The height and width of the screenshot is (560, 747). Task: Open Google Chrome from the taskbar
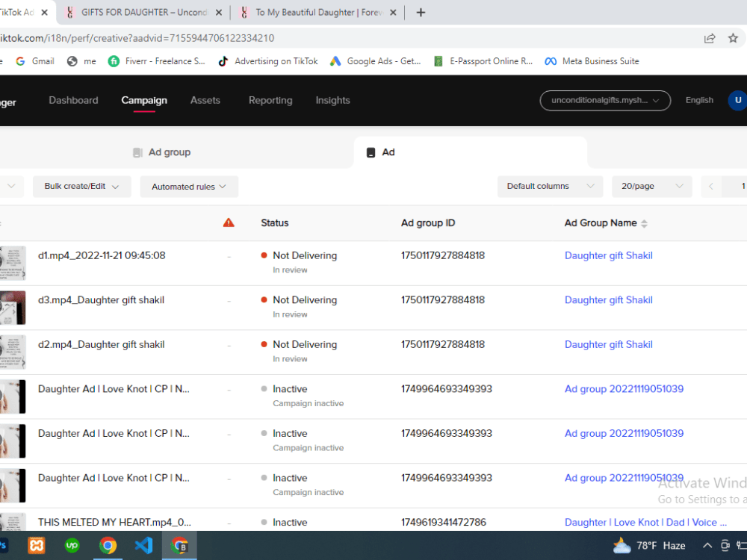pyautogui.click(x=108, y=545)
